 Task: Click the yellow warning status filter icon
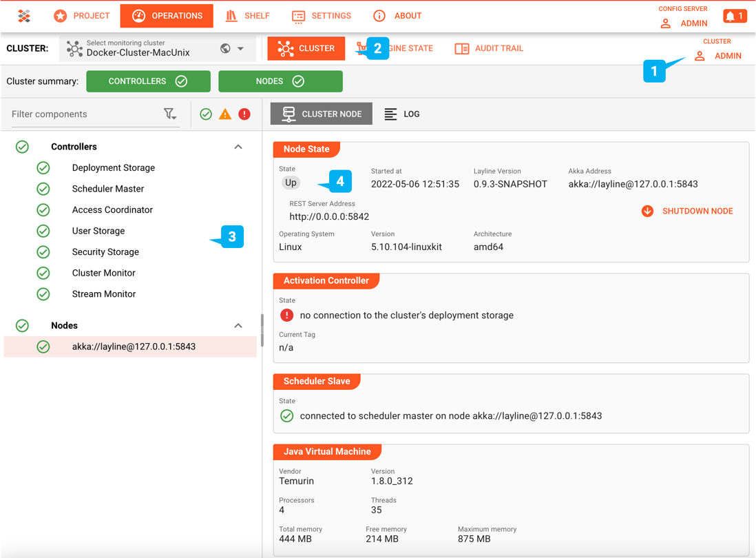pos(223,114)
